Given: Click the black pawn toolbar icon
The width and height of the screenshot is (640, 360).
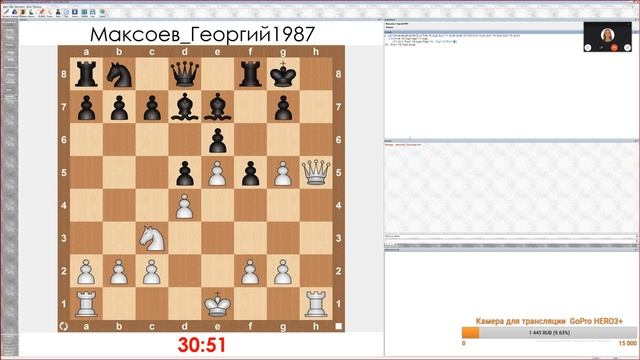Looking at the screenshot, I should pos(58,12).
